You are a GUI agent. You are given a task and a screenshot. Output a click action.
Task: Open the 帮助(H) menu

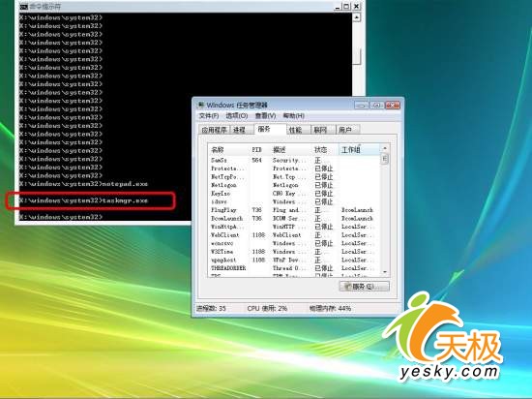294,116
